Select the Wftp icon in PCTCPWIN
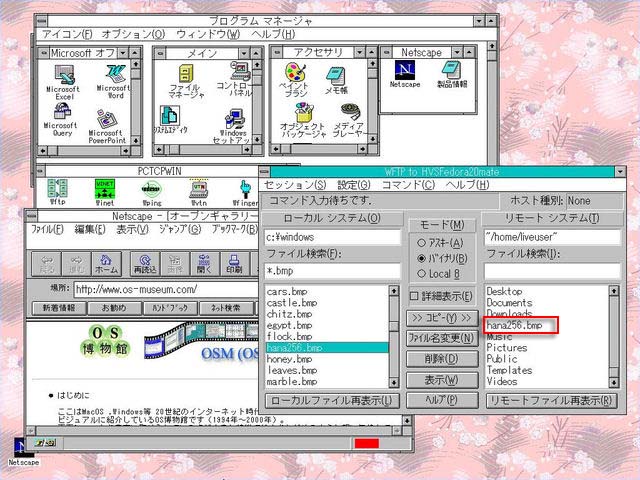 click(58, 192)
